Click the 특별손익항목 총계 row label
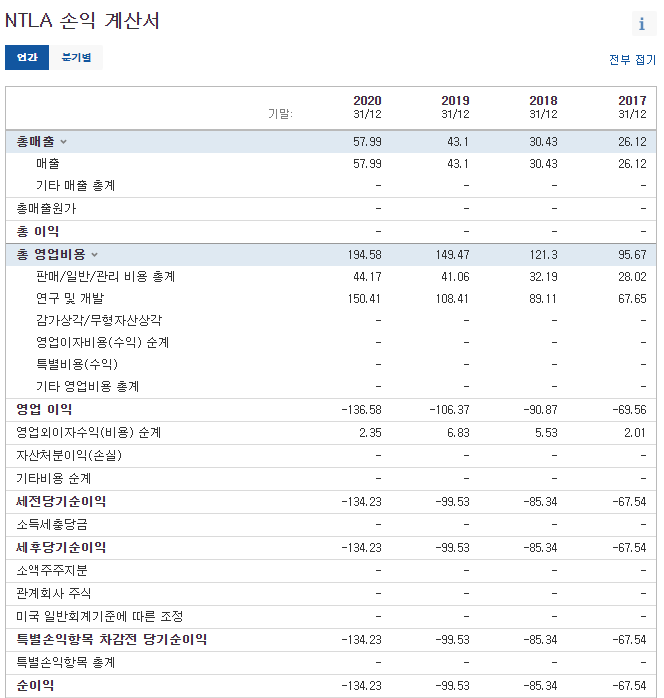 (x=66, y=662)
